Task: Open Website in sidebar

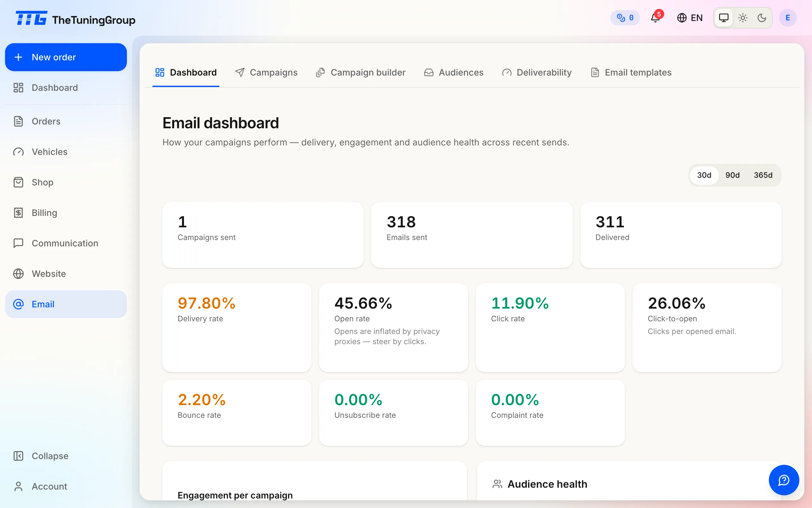Action: [66, 274]
